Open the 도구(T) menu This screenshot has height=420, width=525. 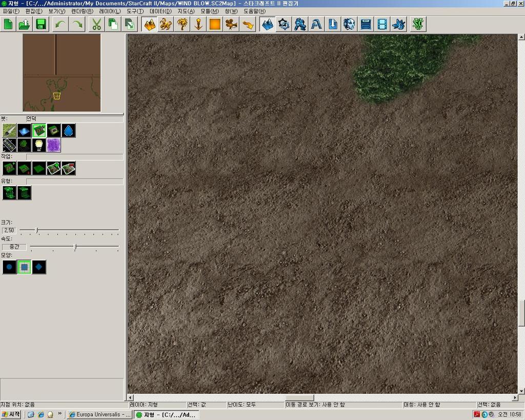coord(135,11)
